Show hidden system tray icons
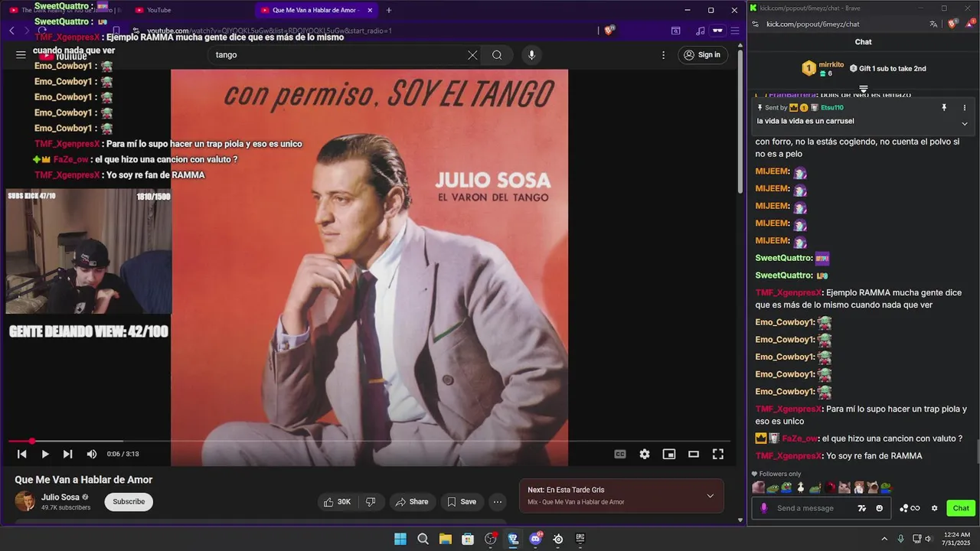 tap(884, 539)
